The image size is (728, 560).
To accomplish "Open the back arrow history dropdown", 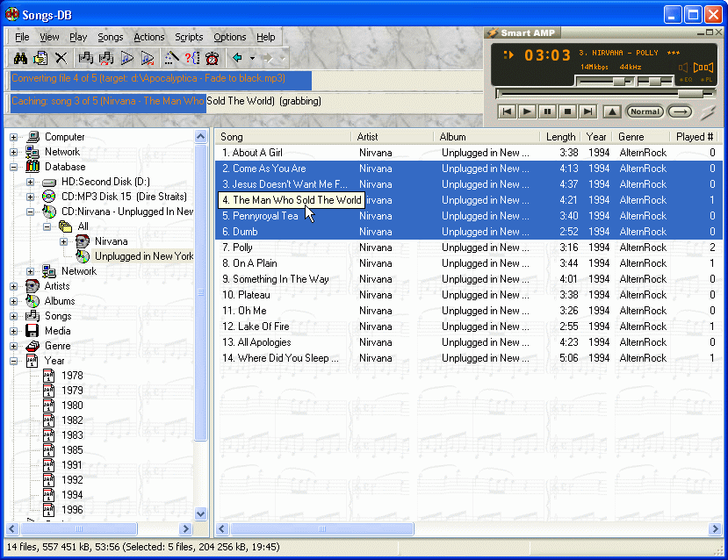I will click(x=252, y=59).
